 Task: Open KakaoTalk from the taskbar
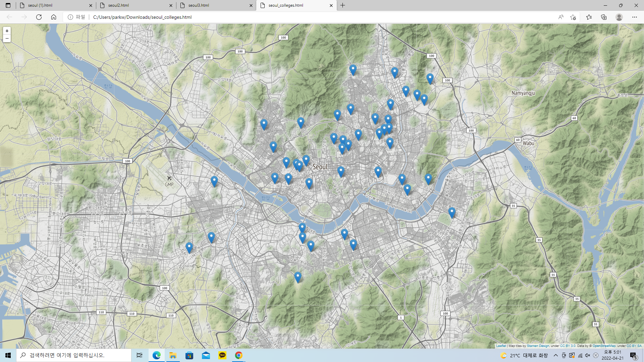point(222,355)
